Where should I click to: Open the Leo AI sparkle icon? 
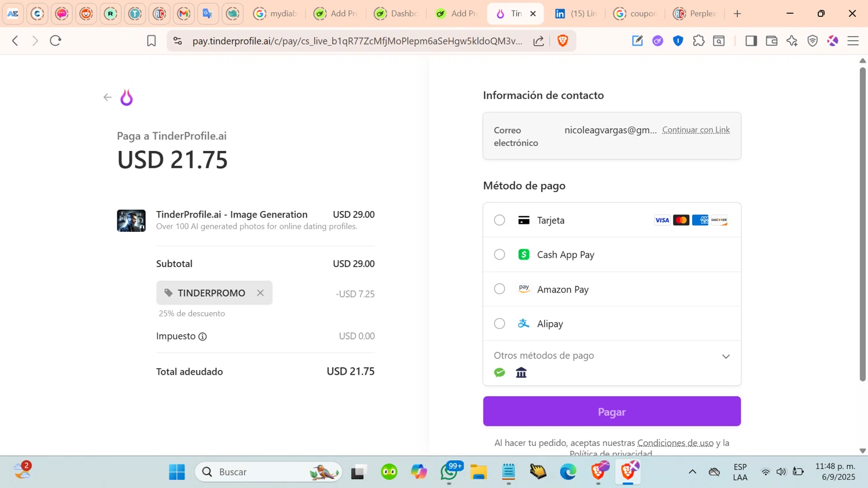[x=792, y=40]
